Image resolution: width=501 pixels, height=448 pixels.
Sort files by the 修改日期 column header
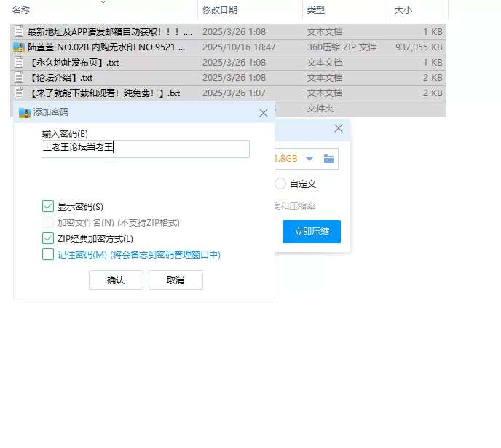coord(220,10)
